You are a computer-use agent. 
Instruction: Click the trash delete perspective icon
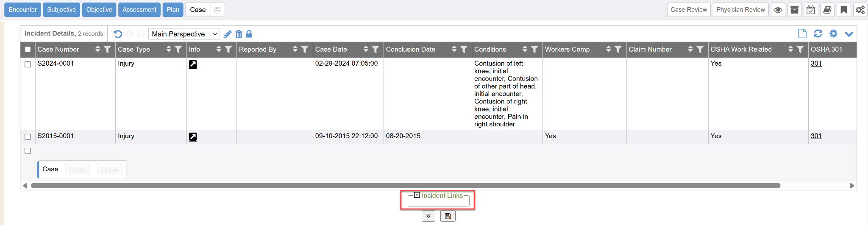(x=239, y=34)
